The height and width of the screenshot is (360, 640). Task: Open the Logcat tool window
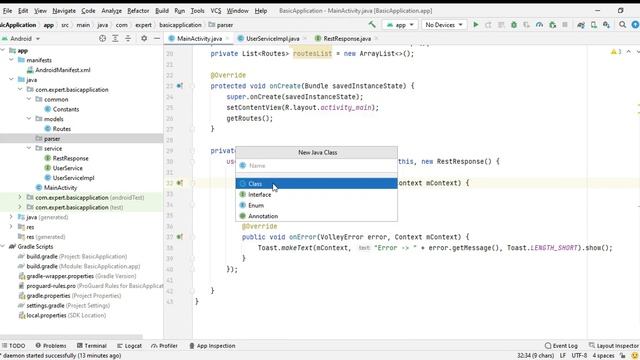tap(129, 346)
